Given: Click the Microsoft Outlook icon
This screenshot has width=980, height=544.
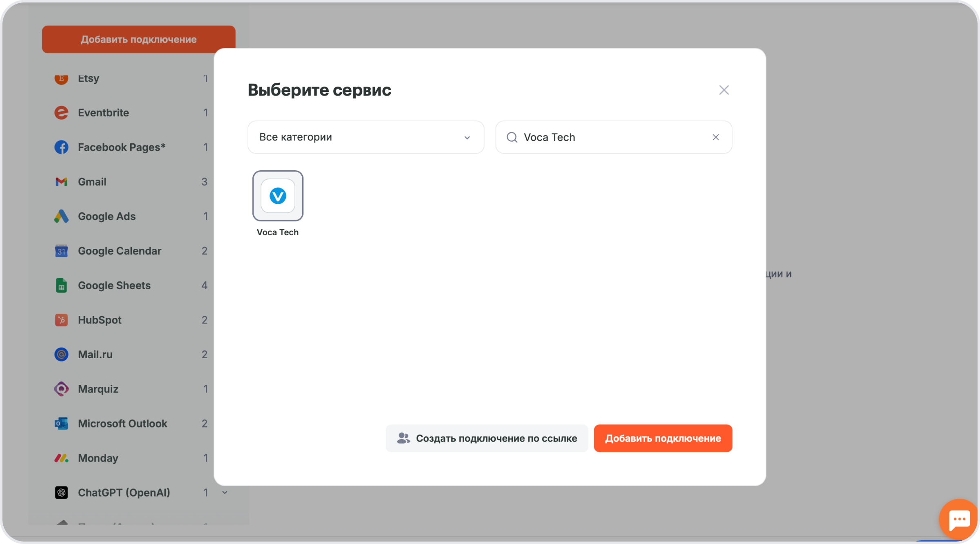Looking at the screenshot, I should pyautogui.click(x=61, y=424).
